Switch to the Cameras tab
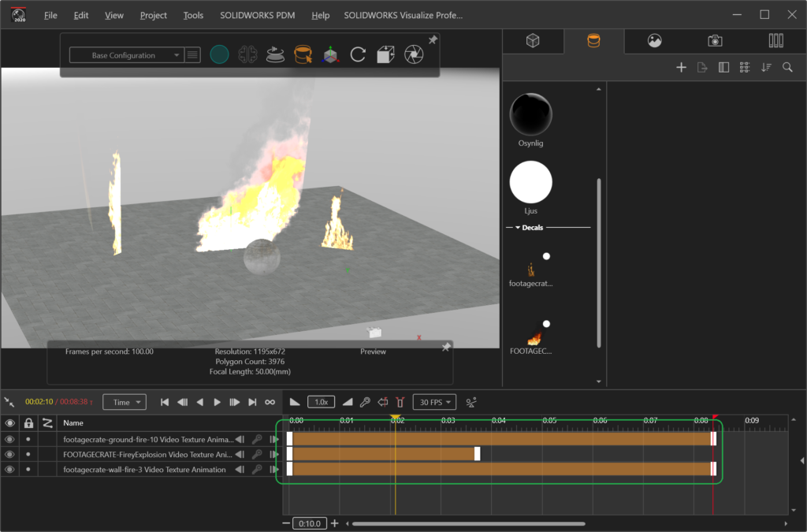 click(715, 41)
